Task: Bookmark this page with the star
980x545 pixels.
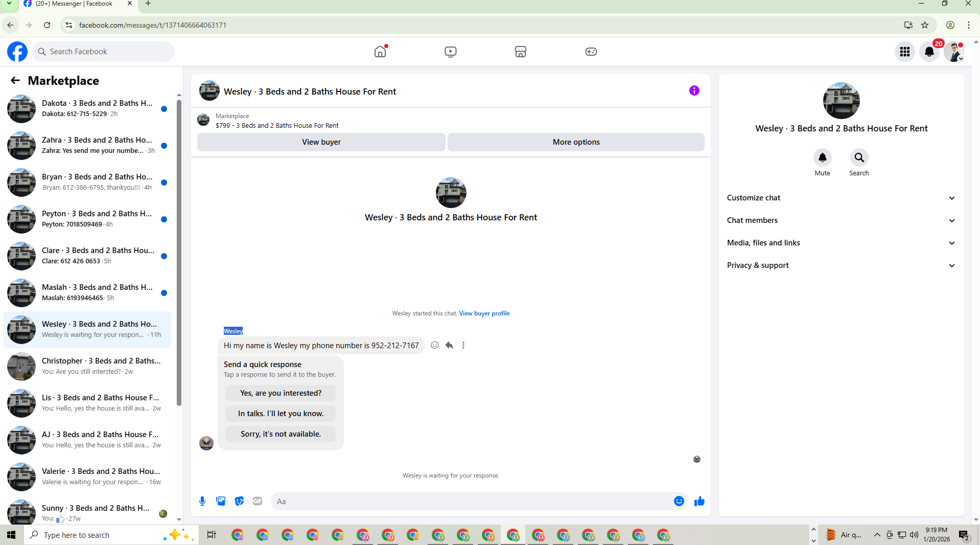Action: click(x=925, y=25)
